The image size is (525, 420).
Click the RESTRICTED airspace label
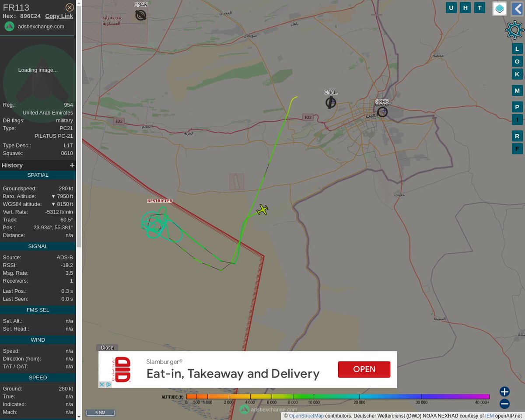click(160, 201)
